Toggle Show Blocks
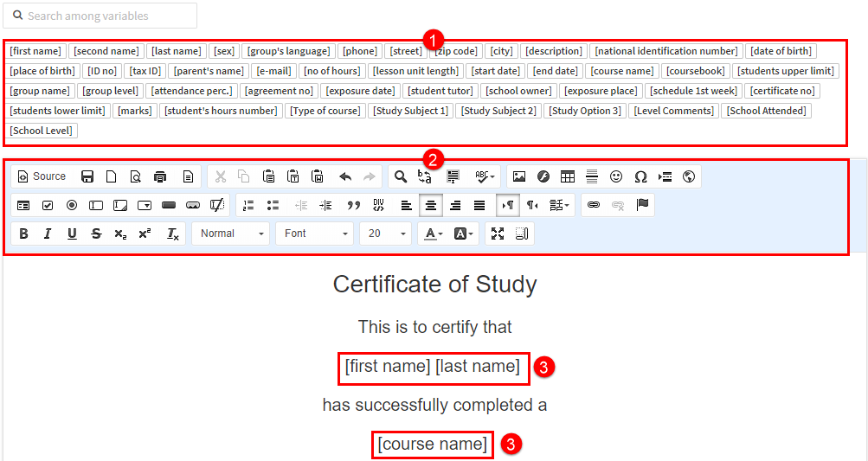The height and width of the screenshot is (461, 868). pyautogui.click(x=522, y=234)
